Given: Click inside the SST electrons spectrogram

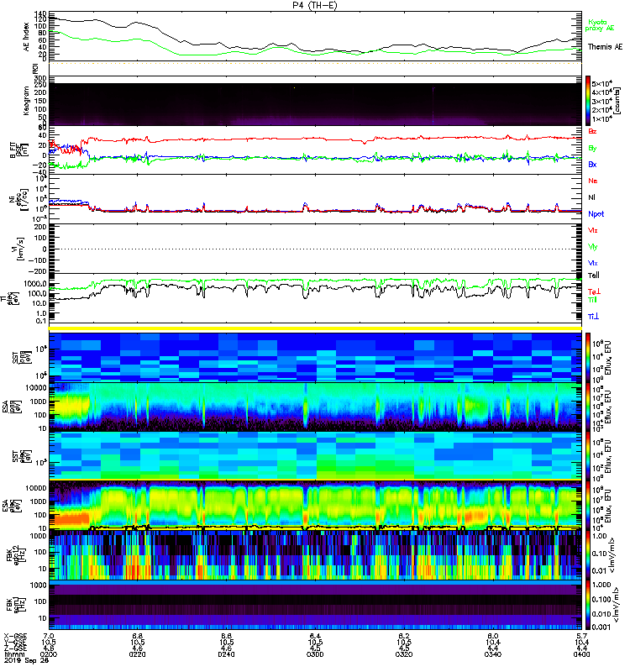Looking at the screenshot, I should click(x=316, y=455).
